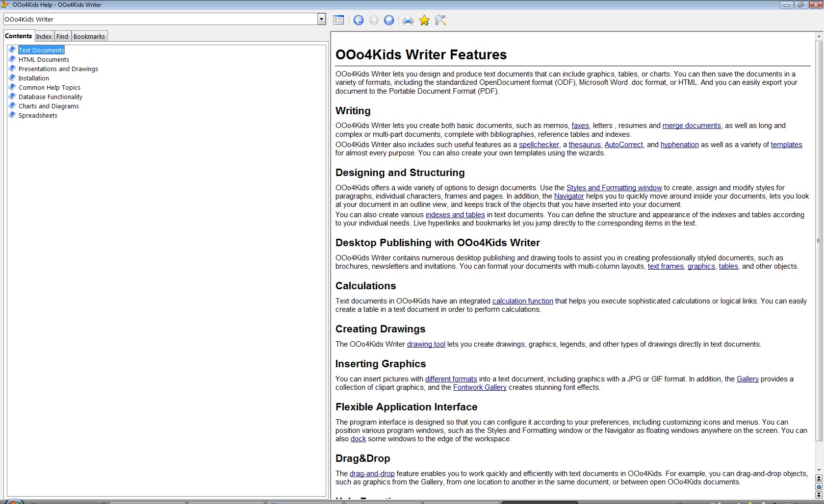This screenshot has height=504, width=824.
Task: Follow the thesaurus link
Action: coord(585,145)
